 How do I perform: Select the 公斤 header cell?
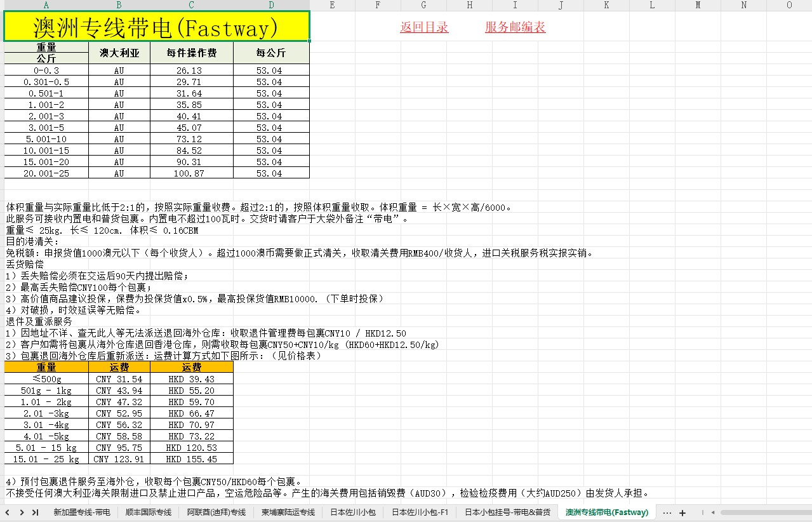[46, 58]
